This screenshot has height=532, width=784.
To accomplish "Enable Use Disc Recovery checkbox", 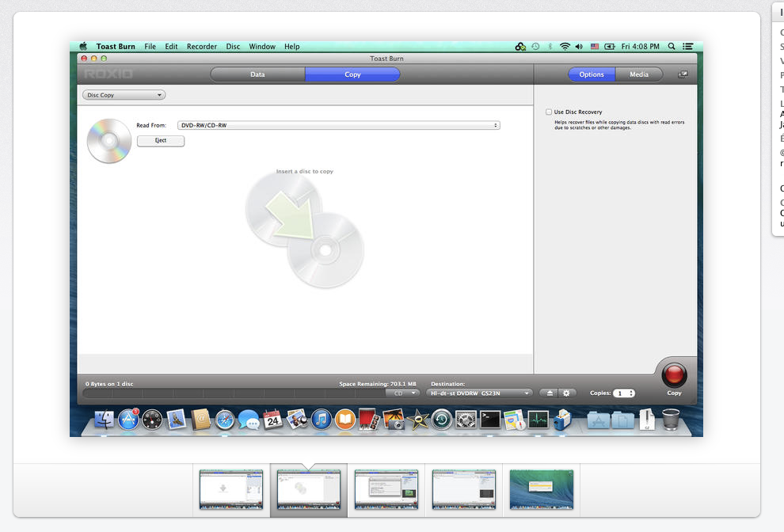I will pos(549,112).
